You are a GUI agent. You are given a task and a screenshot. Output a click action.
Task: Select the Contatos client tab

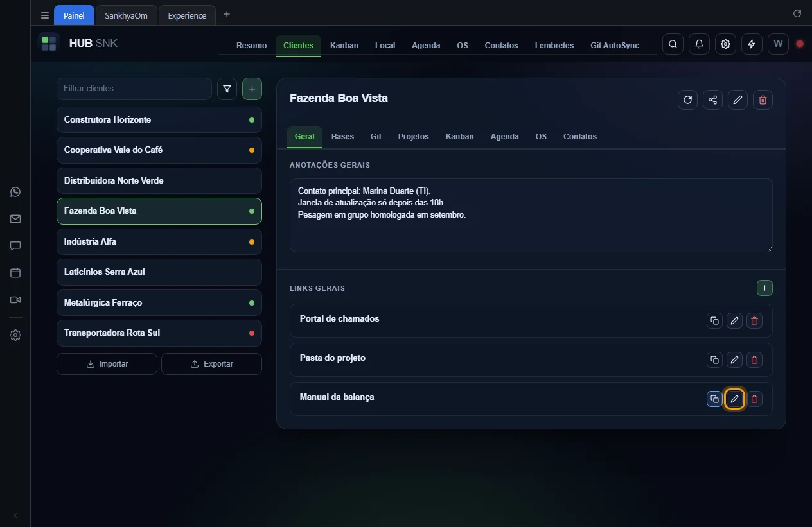580,137
